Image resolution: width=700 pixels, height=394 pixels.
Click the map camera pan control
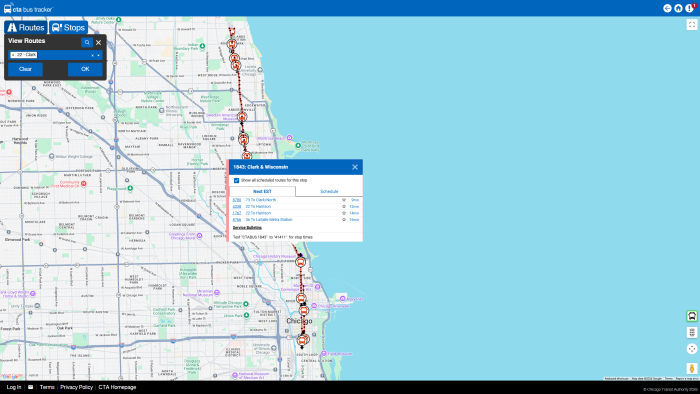(692, 349)
